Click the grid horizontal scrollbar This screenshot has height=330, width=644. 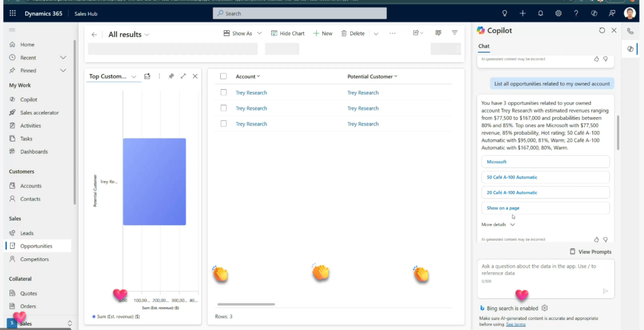(246, 304)
